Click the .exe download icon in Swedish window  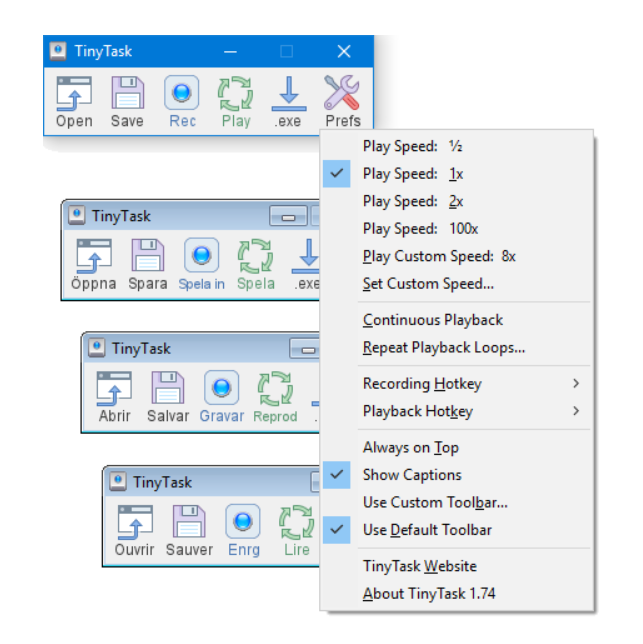pos(305,256)
